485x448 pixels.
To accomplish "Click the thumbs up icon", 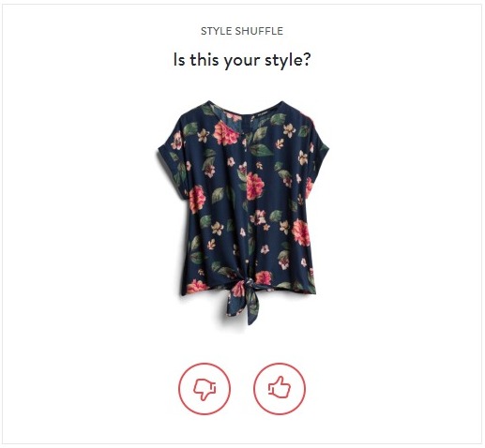I will (280, 388).
